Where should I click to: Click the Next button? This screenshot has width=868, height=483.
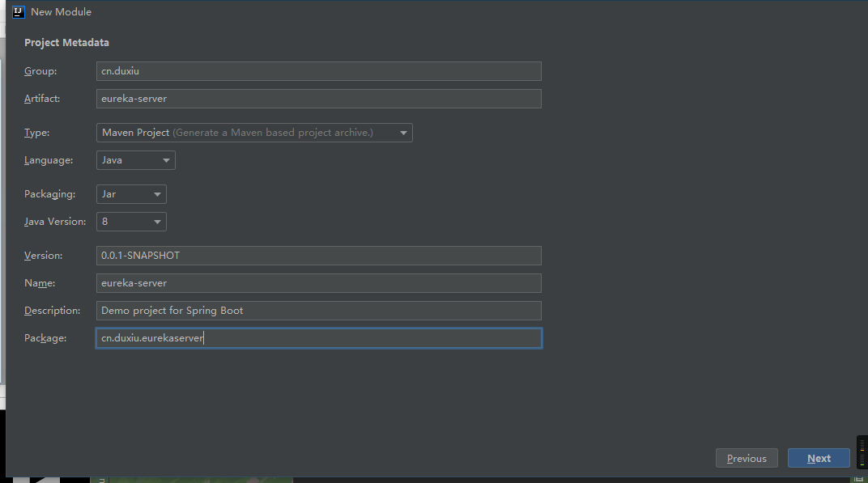tap(819, 458)
